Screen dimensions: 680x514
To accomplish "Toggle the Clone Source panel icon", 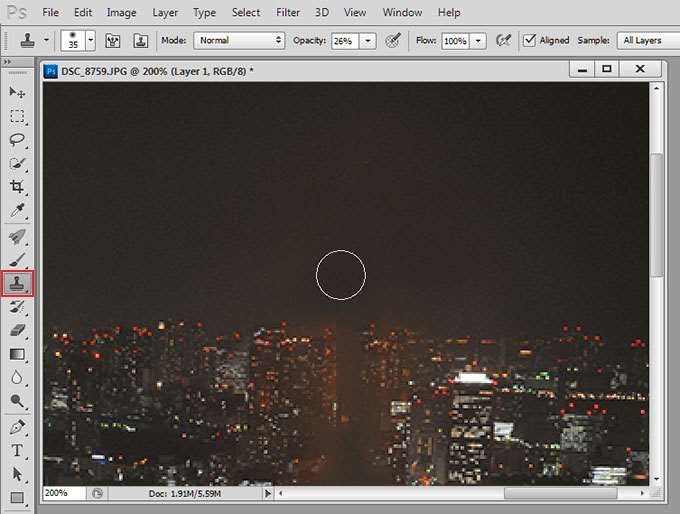I will [141, 41].
